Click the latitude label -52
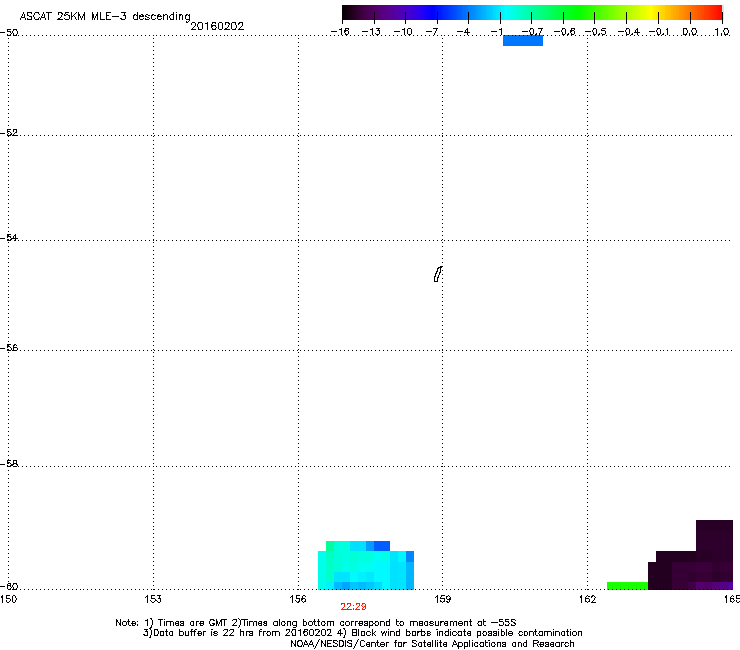This screenshot has height=650, width=740. coord(9,133)
